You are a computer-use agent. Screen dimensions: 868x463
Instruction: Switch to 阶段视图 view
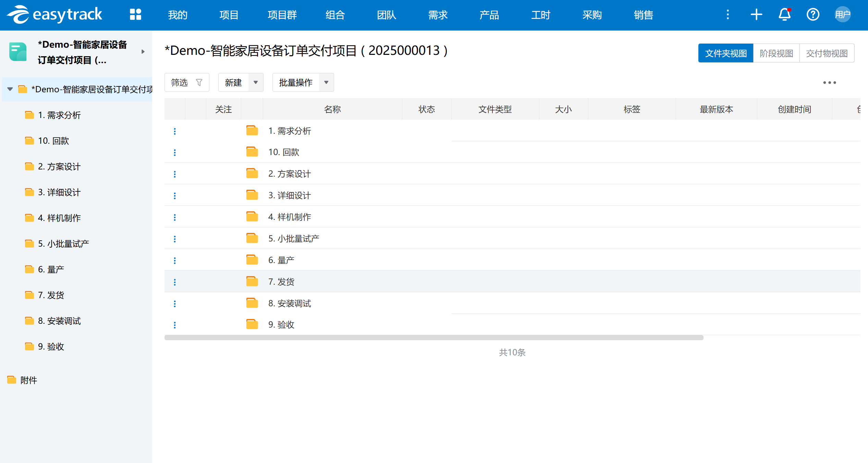[776, 53]
